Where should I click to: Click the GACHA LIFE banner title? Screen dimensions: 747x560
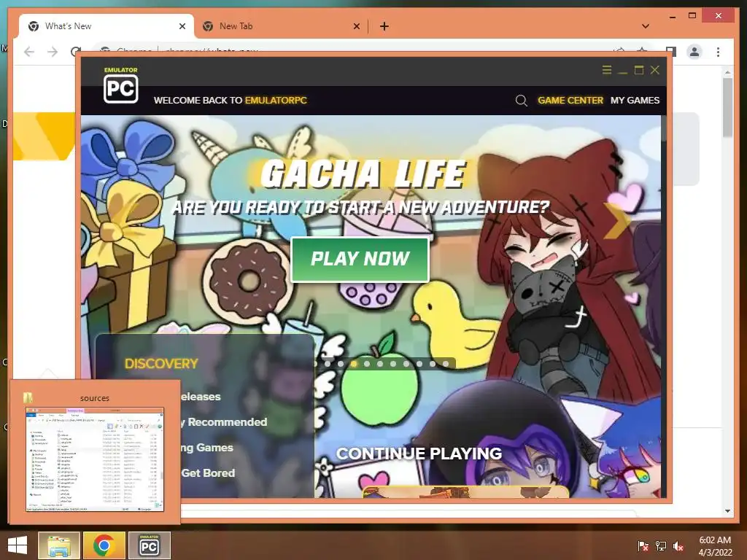[363, 174]
